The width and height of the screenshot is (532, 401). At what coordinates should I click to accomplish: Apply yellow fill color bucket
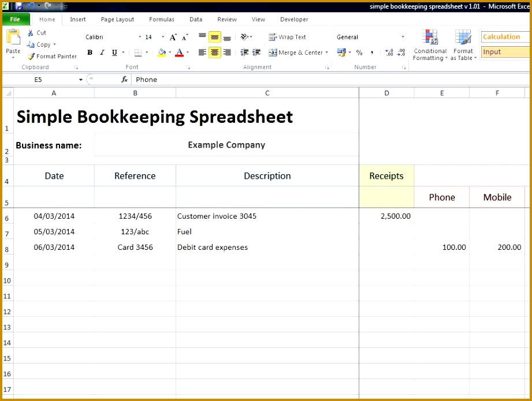click(x=162, y=53)
